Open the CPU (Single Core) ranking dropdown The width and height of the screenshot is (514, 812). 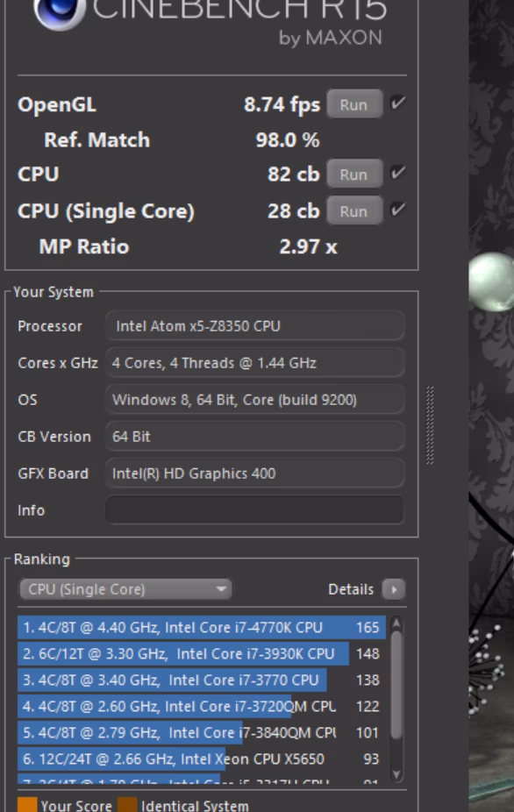tap(125, 588)
